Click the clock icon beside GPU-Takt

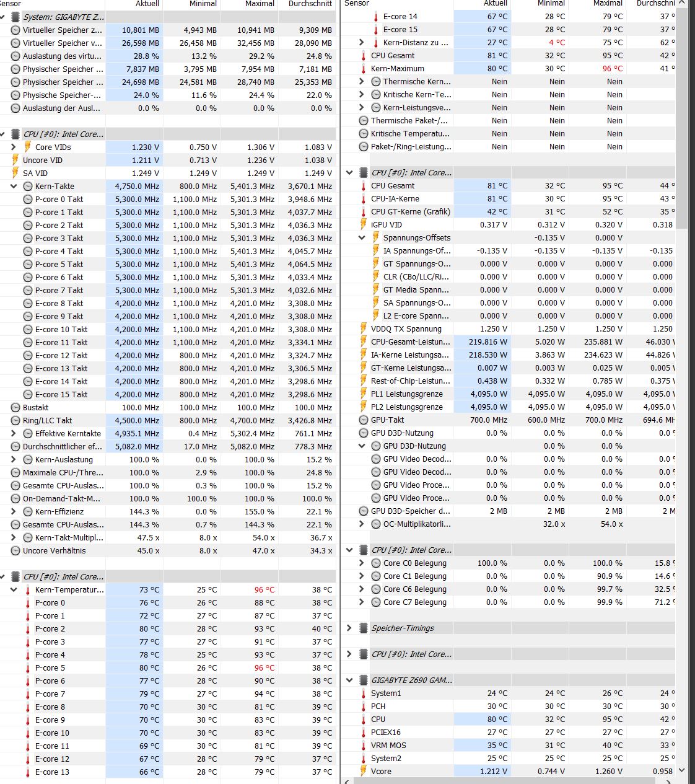click(363, 420)
